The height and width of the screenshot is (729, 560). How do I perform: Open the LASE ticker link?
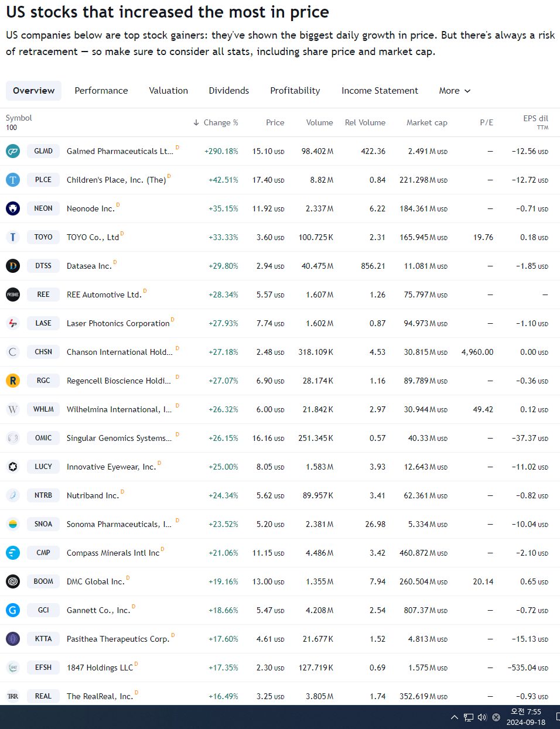tap(43, 323)
